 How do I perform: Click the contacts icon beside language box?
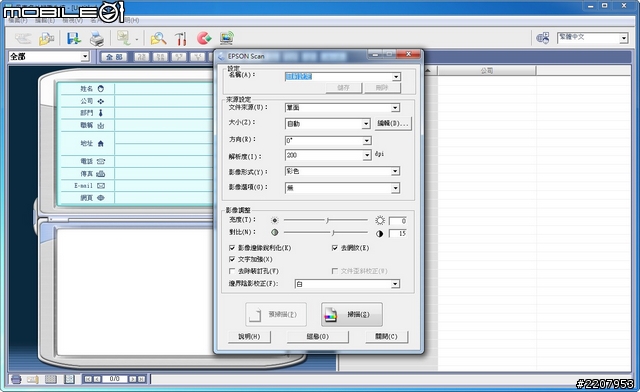pos(542,38)
